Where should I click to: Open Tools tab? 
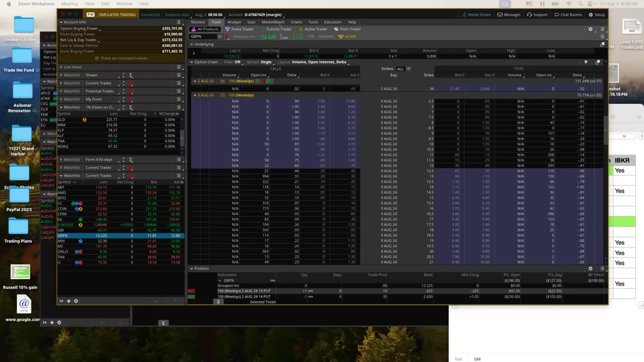(313, 22)
